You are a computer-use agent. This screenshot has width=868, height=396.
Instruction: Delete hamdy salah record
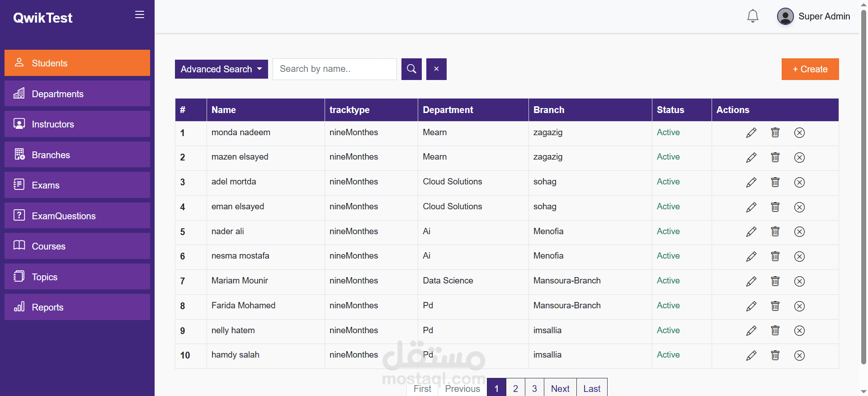coord(775,355)
